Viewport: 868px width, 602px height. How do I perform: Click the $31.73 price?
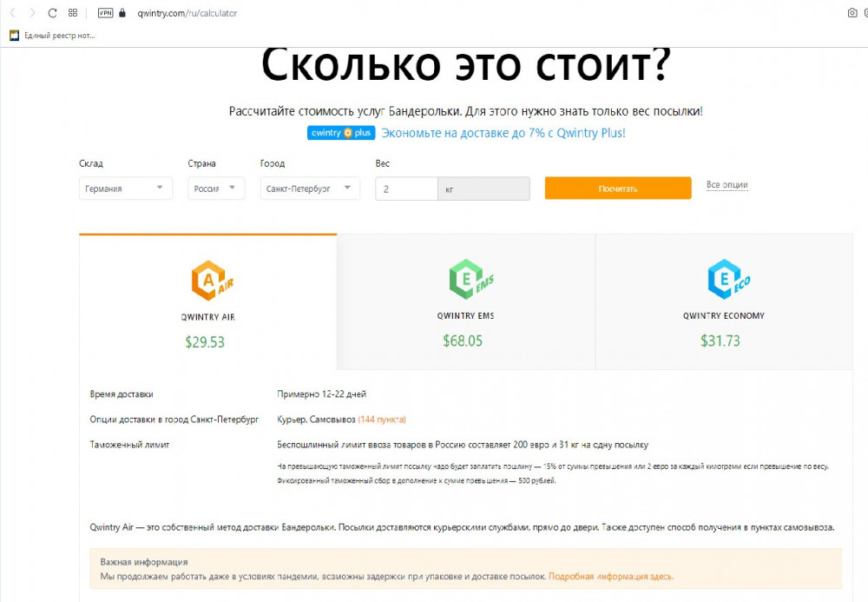(720, 341)
